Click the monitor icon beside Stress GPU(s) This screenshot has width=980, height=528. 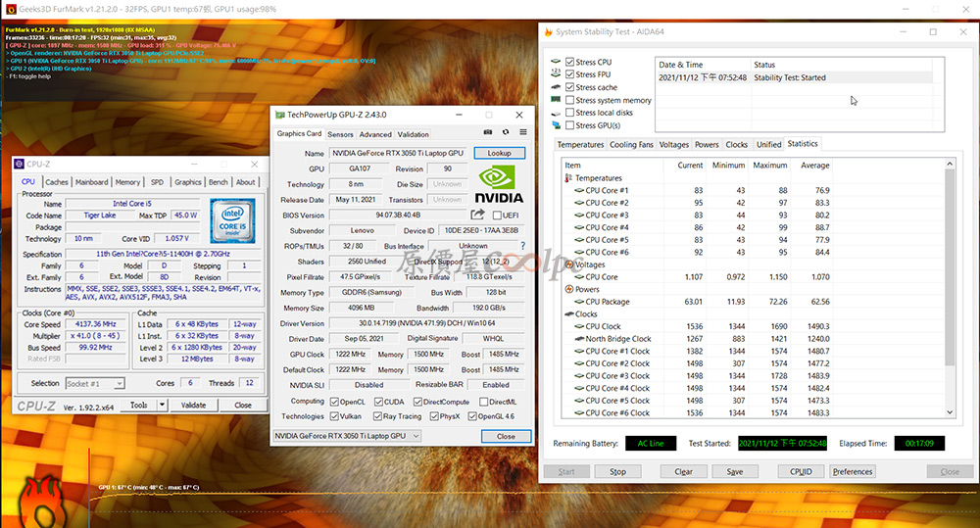tap(556, 125)
